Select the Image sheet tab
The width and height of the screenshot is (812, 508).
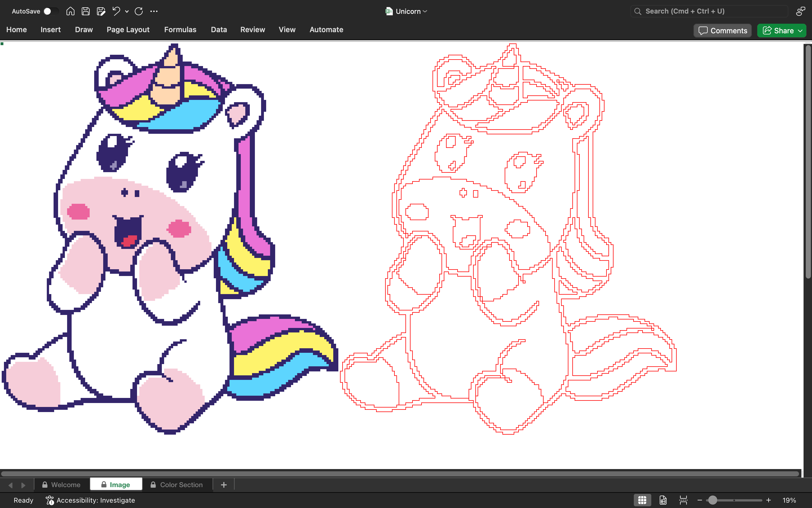116,485
